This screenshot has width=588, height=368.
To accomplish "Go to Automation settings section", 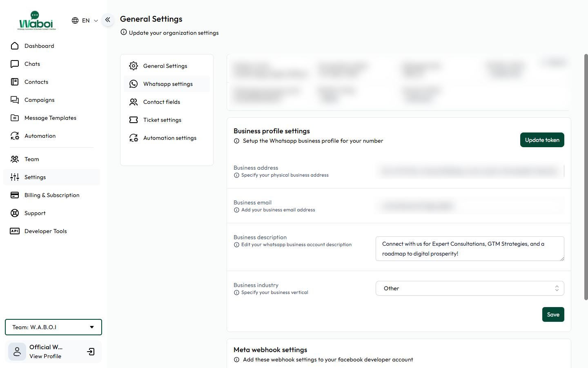I will pyautogui.click(x=169, y=138).
